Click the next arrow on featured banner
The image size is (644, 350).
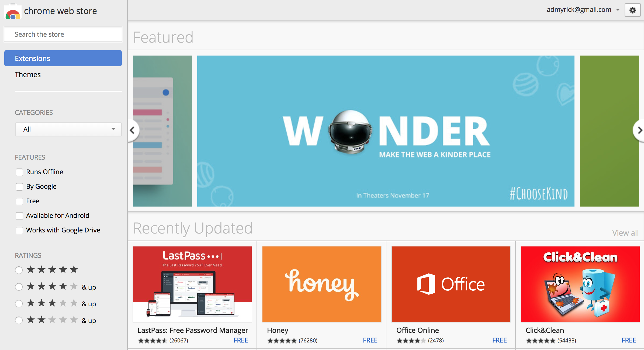tap(639, 130)
